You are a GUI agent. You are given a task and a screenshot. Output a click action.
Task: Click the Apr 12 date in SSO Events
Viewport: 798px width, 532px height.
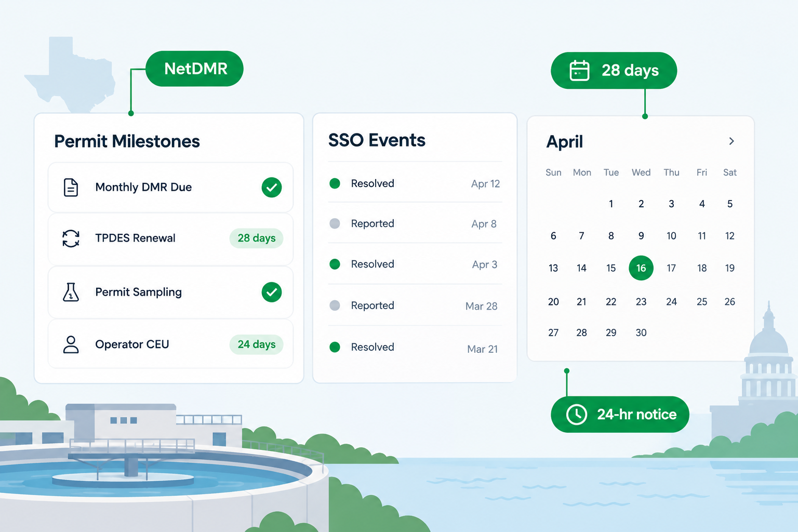pyautogui.click(x=485, y=184)
